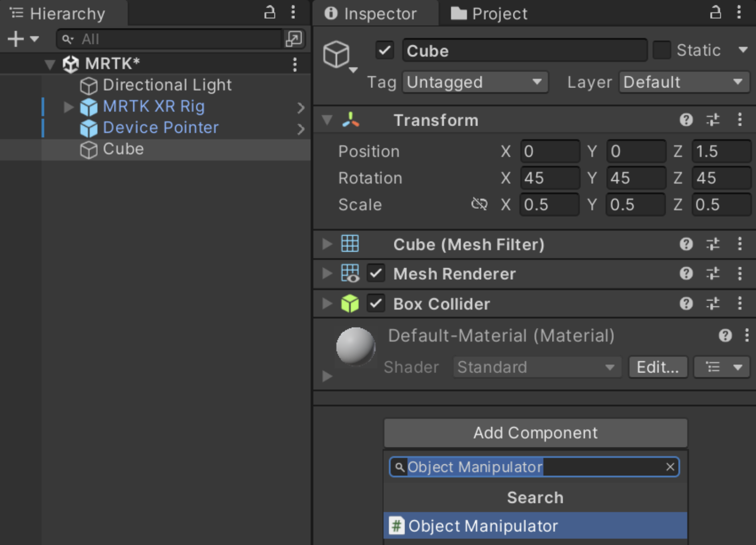Switch to the Project tab

pyautogui.click(x=489, y=14)
